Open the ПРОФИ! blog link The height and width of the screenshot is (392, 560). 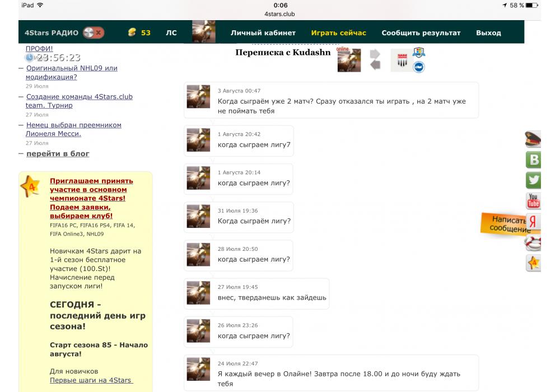pyautogui.click(x=39, y=49)
